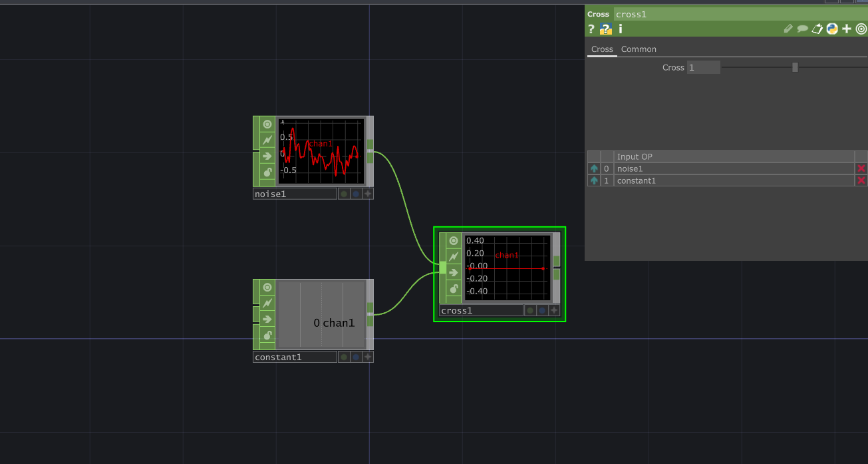
Task: Move noise1 input up with arrow
Action: pyautogui.click(x=594, y=169)
